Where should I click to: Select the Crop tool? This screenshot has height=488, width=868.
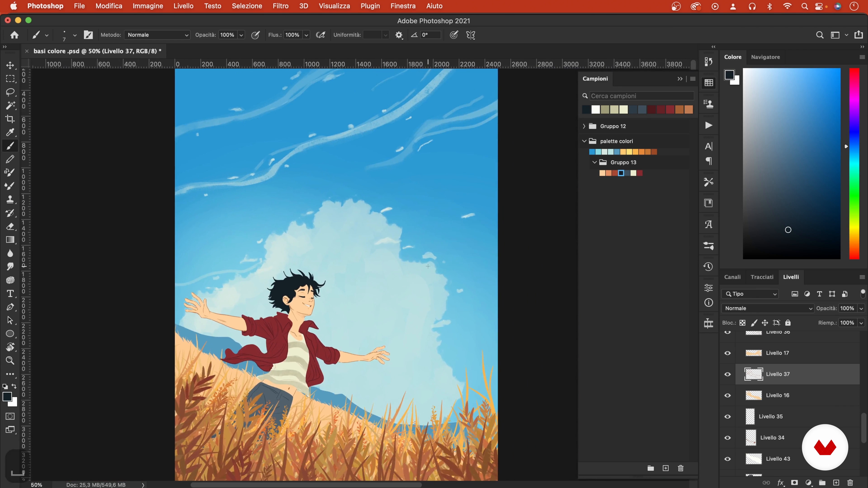point(10,119)
